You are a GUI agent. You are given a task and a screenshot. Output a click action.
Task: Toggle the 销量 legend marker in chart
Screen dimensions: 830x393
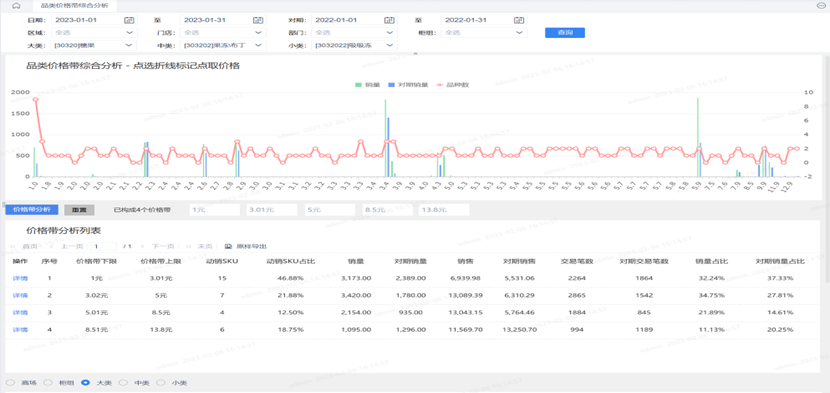[x=358, y=84]
